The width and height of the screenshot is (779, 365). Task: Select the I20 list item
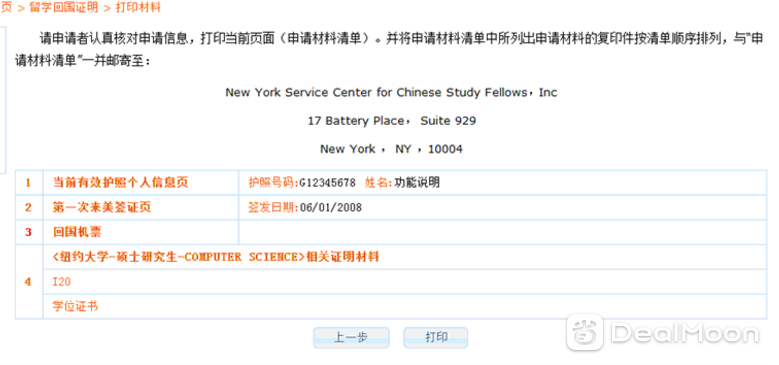point(62,282)
